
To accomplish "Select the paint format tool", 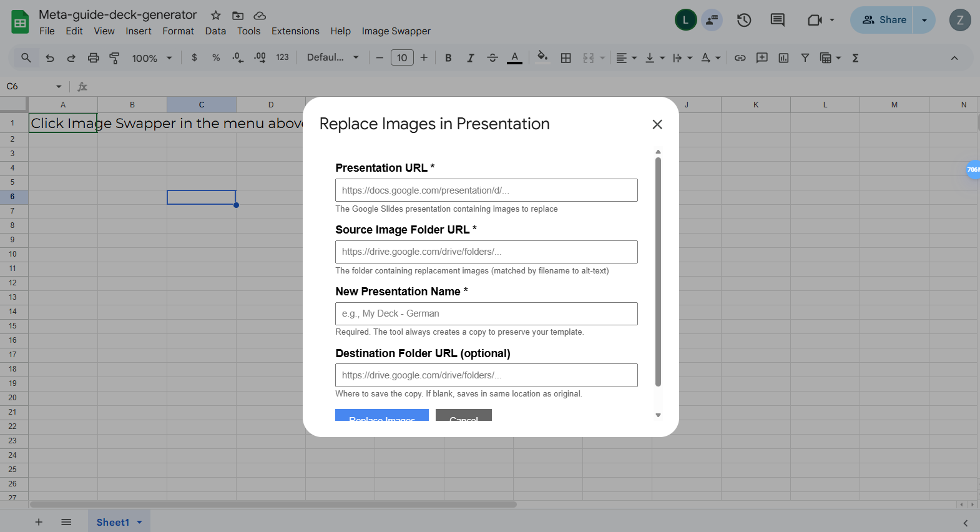I will click(x=115, y=58).
